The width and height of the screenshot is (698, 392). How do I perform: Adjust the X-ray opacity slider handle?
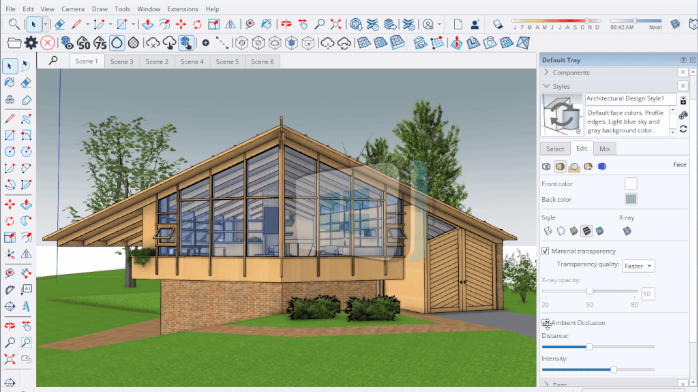click(x=589, y=291)
